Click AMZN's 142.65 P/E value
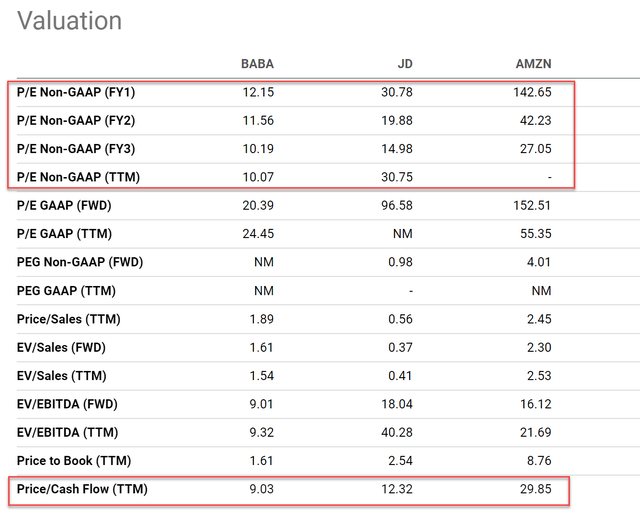This screenshot has height=513, width=640. (531, 92)
